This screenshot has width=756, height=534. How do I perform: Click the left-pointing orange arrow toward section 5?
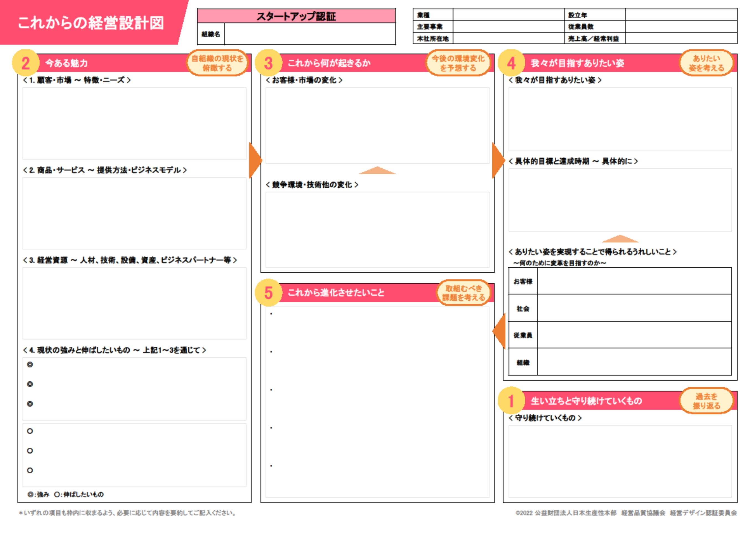tap(500, 331)
